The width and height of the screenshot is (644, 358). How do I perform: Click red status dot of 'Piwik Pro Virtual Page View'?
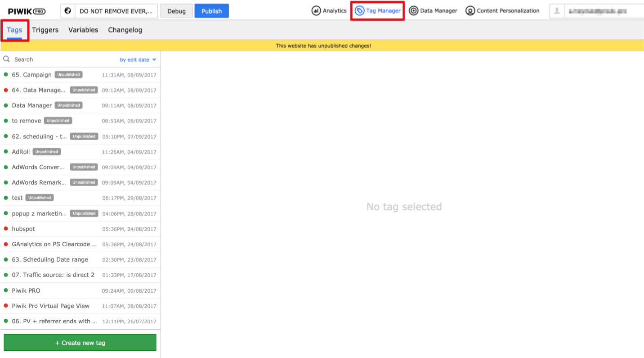[6, 306]
